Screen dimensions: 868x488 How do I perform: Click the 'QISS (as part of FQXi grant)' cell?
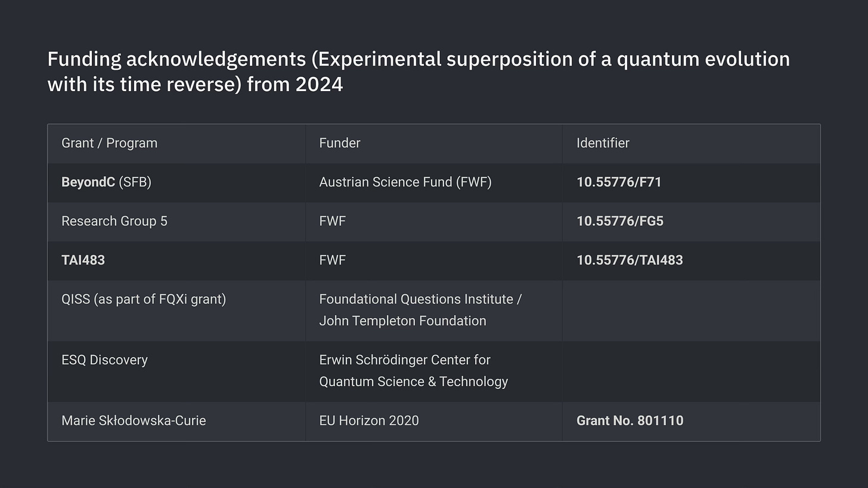tap(144, 299)
